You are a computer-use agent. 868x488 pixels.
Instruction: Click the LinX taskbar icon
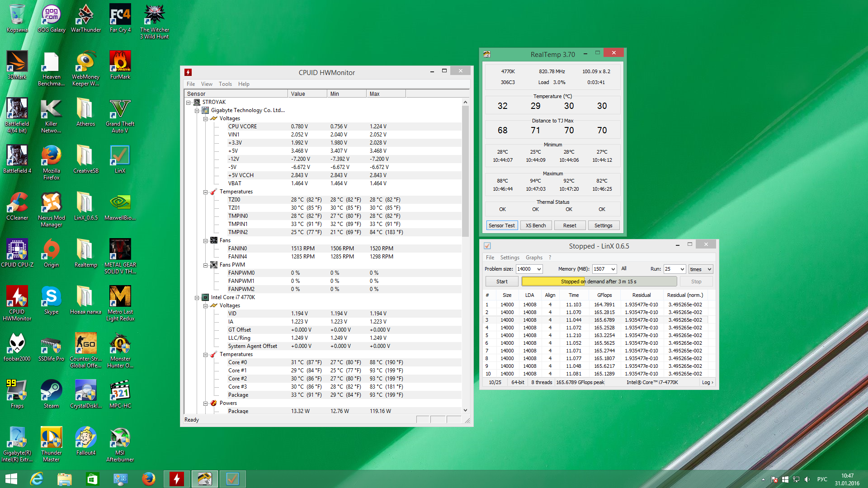tap(232, 479)
